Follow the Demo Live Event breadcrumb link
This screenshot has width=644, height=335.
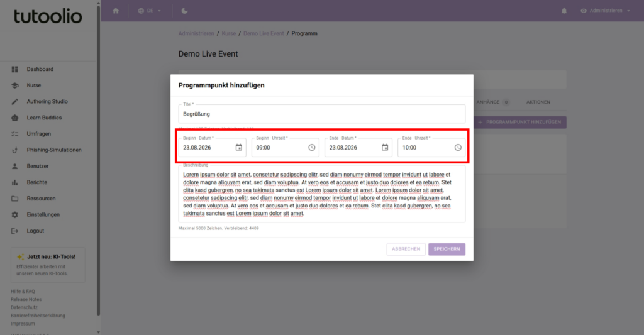click(x=264, y=34)
